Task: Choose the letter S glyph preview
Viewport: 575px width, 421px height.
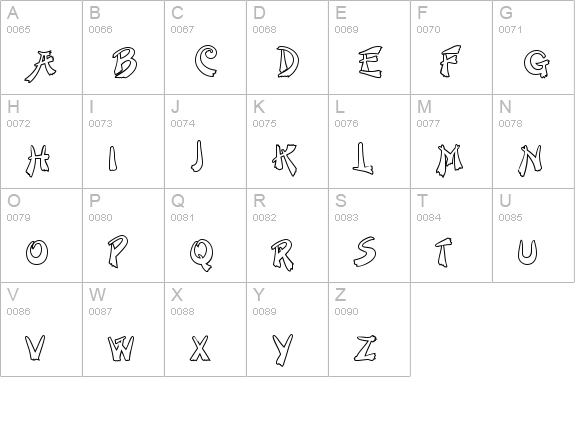Action: click(x=365, y=252)
